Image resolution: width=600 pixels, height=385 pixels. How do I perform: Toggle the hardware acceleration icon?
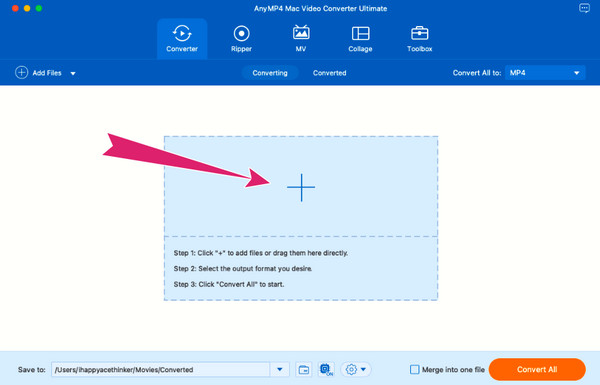[x=326, y=369]
